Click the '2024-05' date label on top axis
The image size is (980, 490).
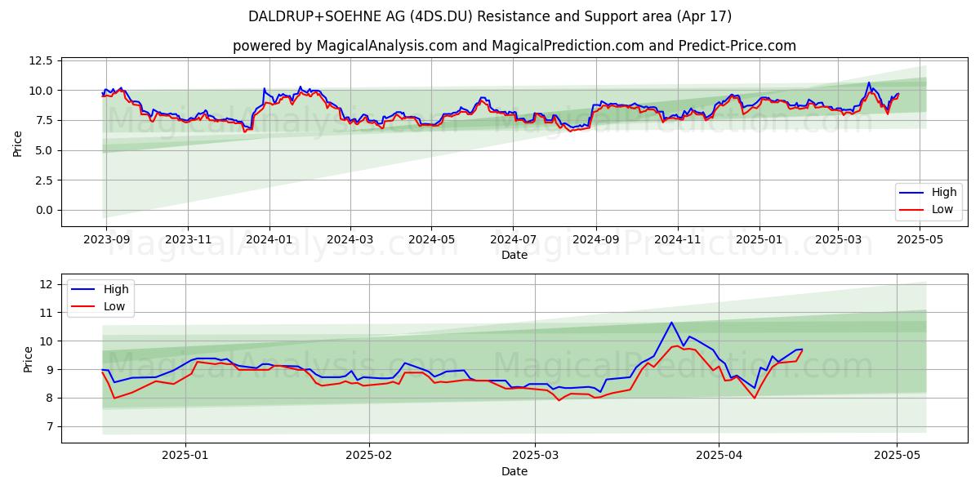click(x=431, y=240)
